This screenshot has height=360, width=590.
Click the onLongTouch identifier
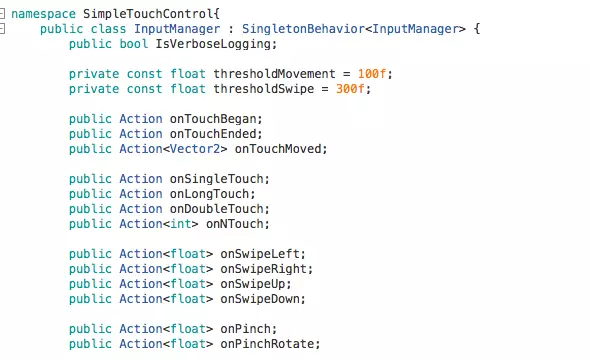tap(210, 194)
